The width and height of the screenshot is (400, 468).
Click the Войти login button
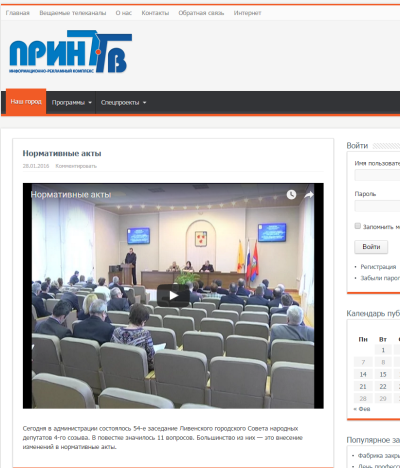click(371, 247)
